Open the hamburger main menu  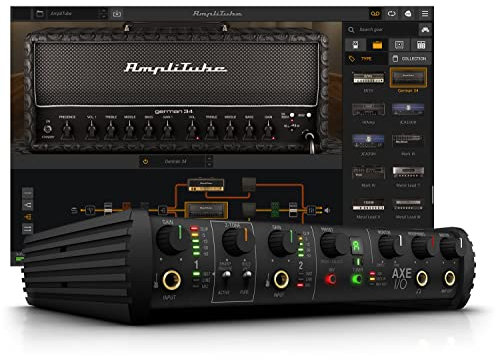point(425,14)
